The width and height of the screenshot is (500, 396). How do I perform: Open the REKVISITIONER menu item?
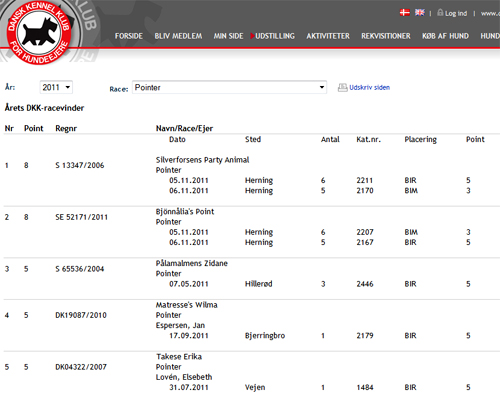pos(386,36)
